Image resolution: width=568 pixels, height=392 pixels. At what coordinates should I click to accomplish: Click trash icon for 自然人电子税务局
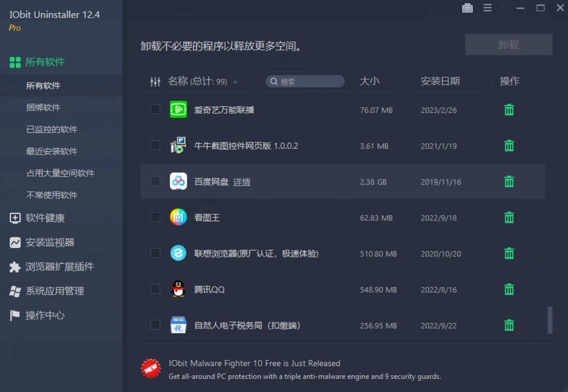(509, 325)
